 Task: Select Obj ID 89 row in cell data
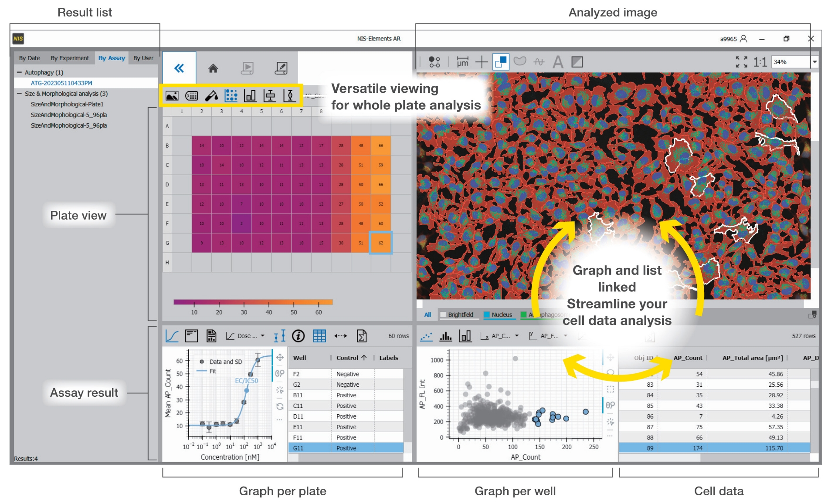[715, 448]
